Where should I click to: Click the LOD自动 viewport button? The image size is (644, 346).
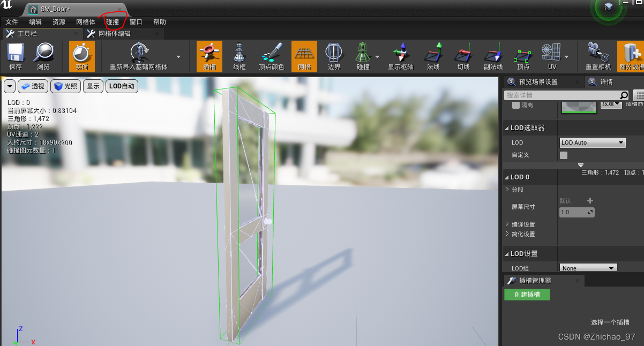tap(122, 86)
